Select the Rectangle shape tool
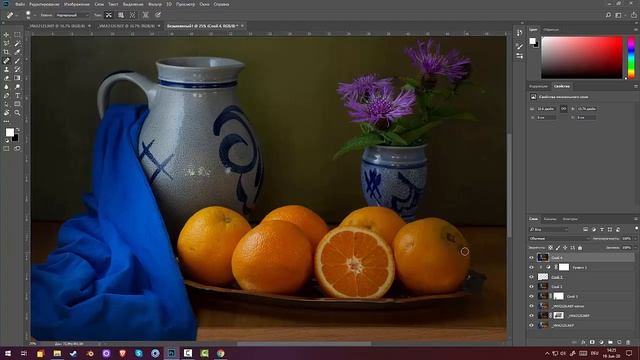640x360 pixels. pos(17,104)
